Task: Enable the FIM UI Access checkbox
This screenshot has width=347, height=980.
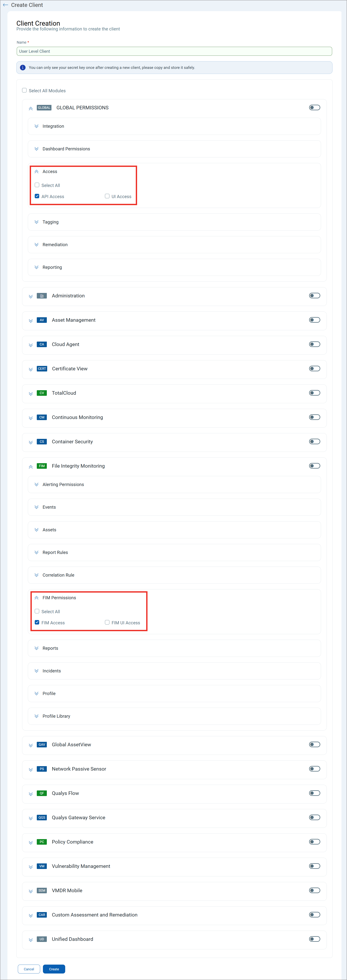Action: (x=107, y=622)
